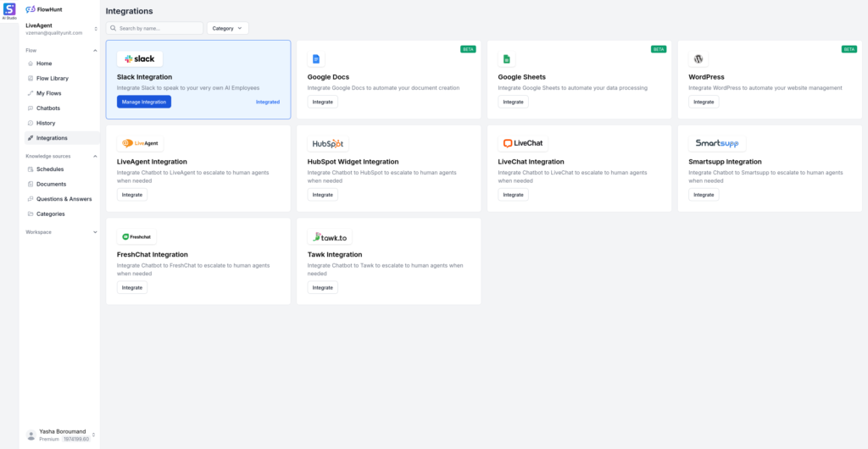The width and height of the screenshot is (868, 449).
Task: Click the tawk.to logo icon
Action: (x=330, y=237)
